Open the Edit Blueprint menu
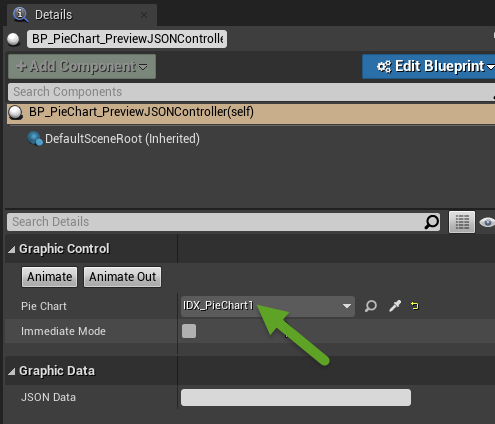This screenshot has width=495, height=424. point(429,67)
